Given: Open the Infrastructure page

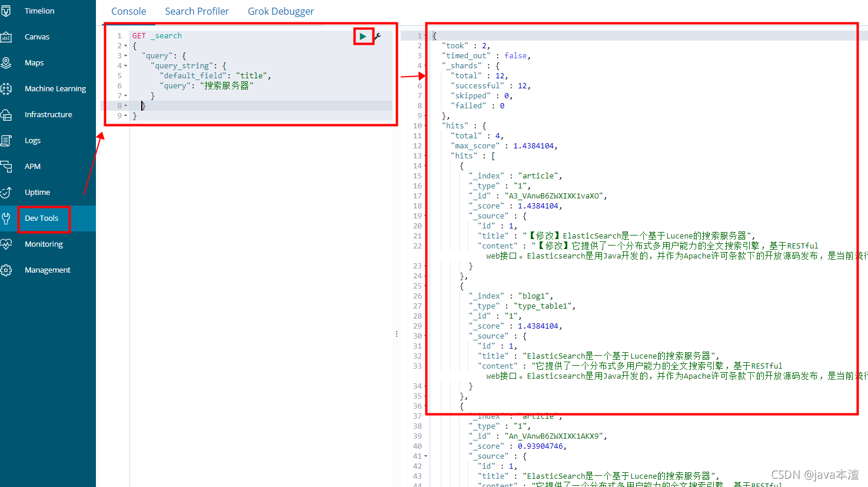Looking at the screenshot, I should (48, 115).
